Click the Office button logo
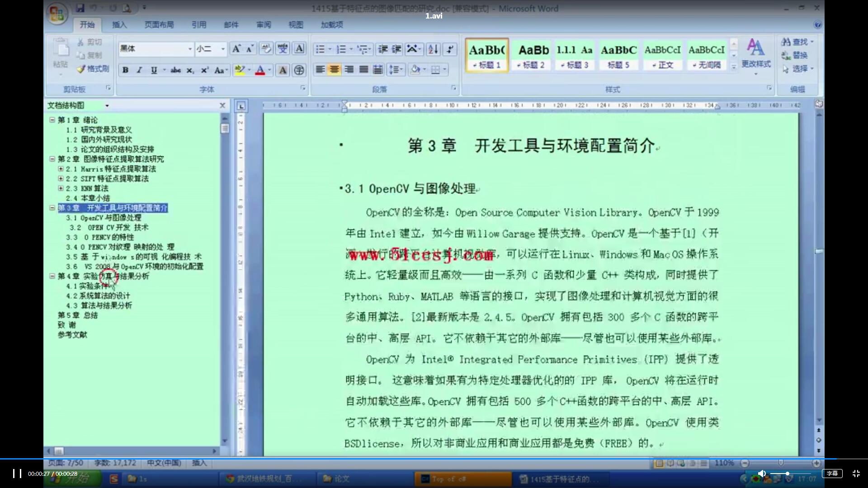The image size is (868, 488). point(57,14)
